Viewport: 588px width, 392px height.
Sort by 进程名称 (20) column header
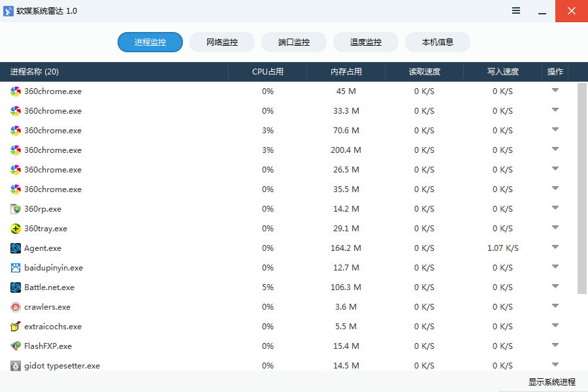pyautogui.click(x=114, y=72)
